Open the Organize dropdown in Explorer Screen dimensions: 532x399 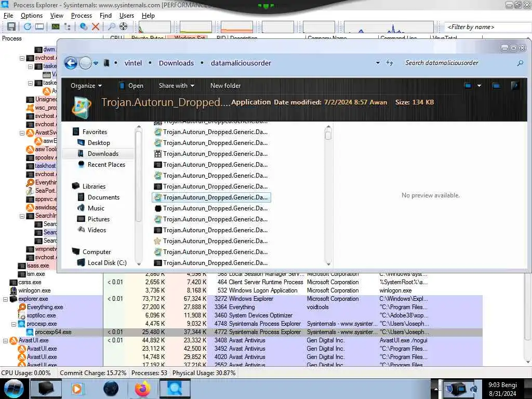[86, 86]
